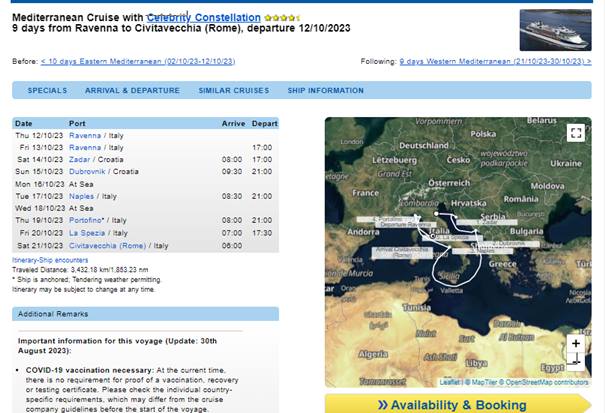605x413 pixels.
Task: Open the Itinerary-Ship encounters link
Action: pos(50,260)
